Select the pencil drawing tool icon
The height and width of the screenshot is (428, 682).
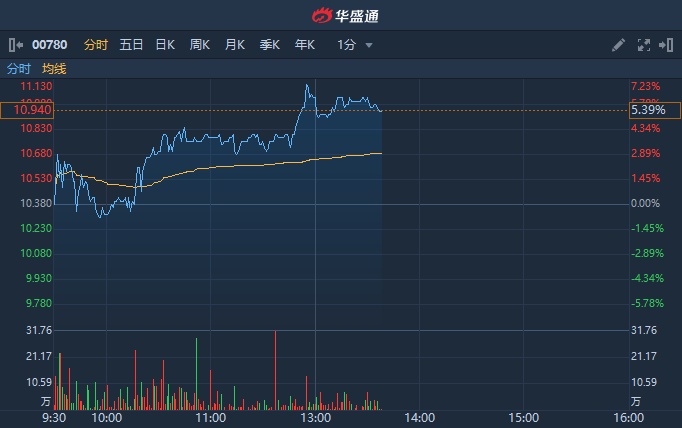pyautogui.click(x=618, y=45)
